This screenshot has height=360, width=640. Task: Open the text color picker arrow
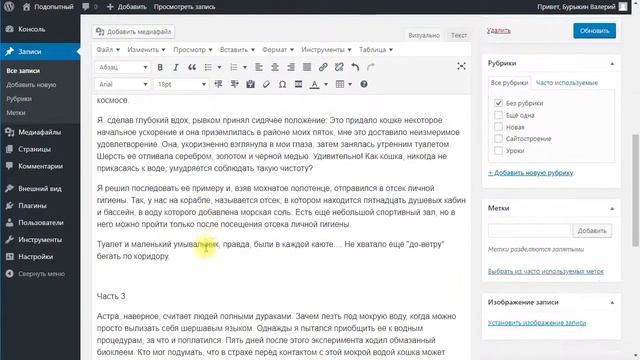pyautogui.click(x=326, y=84)
